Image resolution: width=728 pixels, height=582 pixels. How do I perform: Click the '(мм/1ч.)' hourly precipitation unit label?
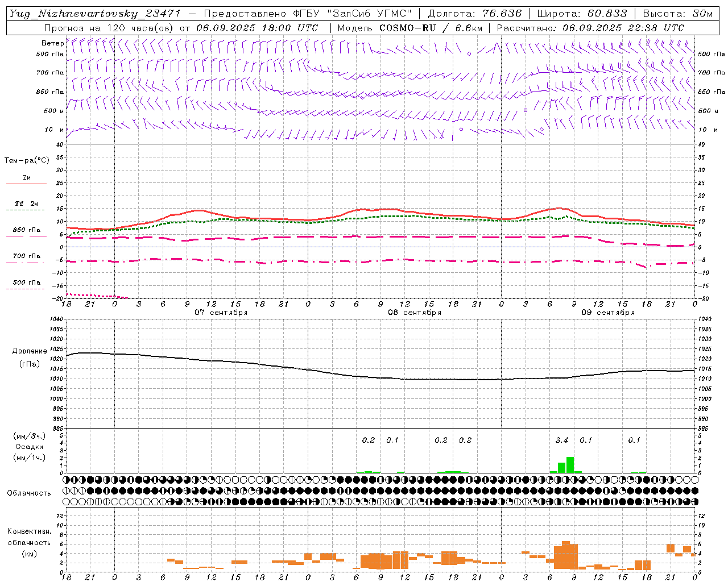pos(30,458)
